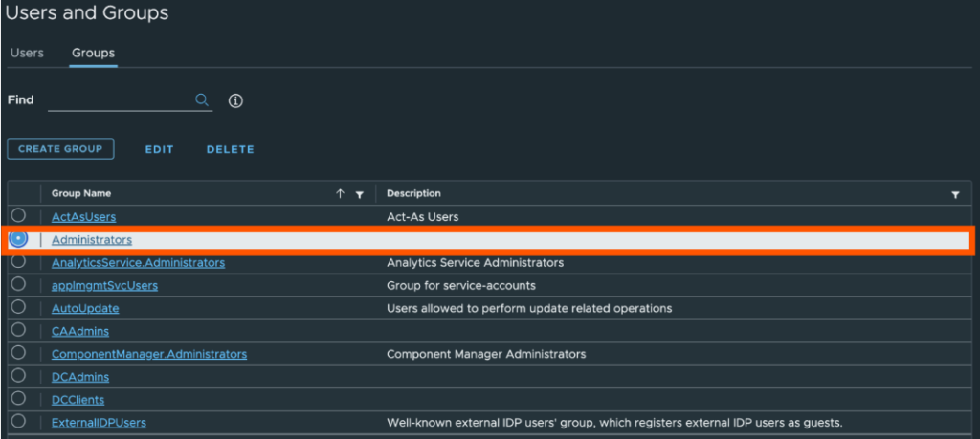Select the ActAsUsers radio button
The image size is (980, 439).
[18, 216]
